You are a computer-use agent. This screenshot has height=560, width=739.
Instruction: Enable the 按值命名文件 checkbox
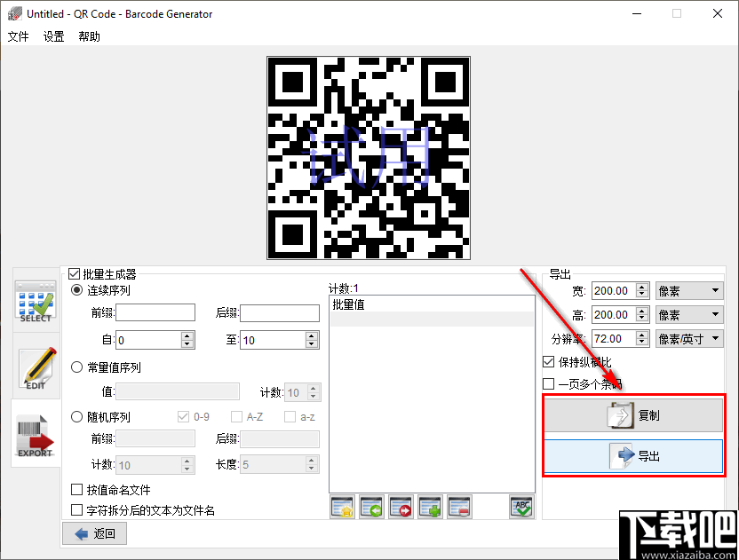(75, 489)
